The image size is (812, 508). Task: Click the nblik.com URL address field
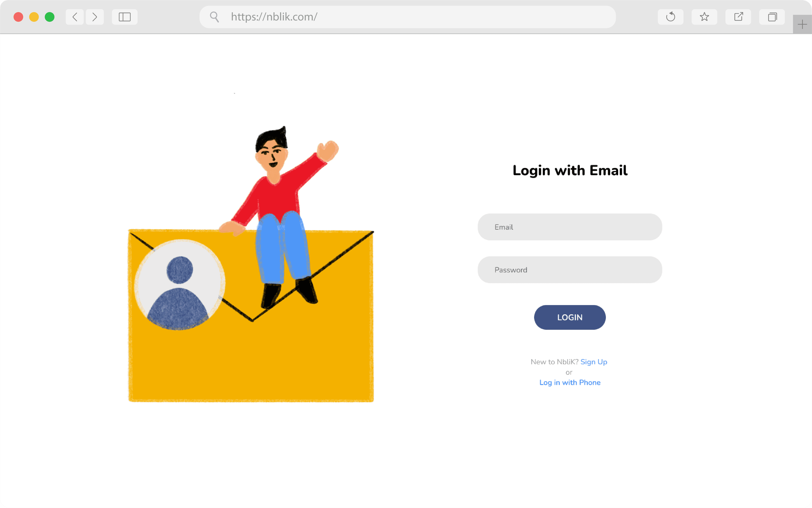[408, 17]
